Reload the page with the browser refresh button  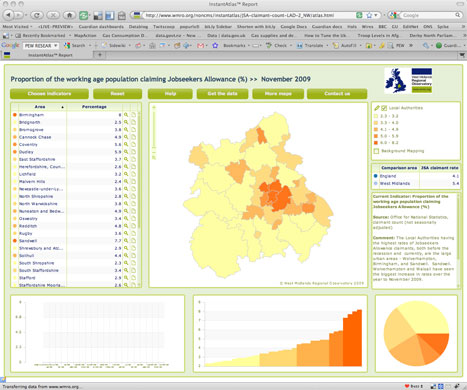click(37, 15)
